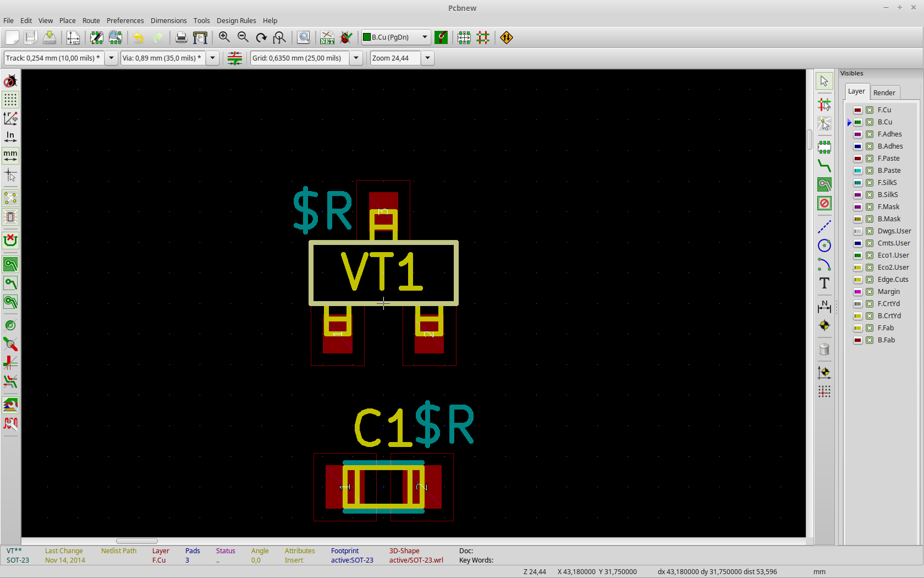The height and width of the screenshot is (578, 924).
Task: Select the Delete items trash tool
Action: coord(824,350)
